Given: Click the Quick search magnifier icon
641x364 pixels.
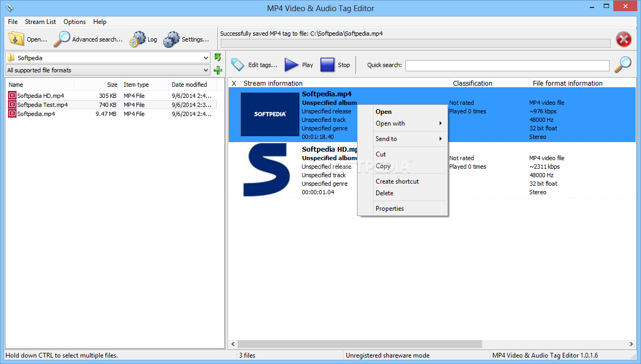Looking at the screenshot, I should coord(623,64).
